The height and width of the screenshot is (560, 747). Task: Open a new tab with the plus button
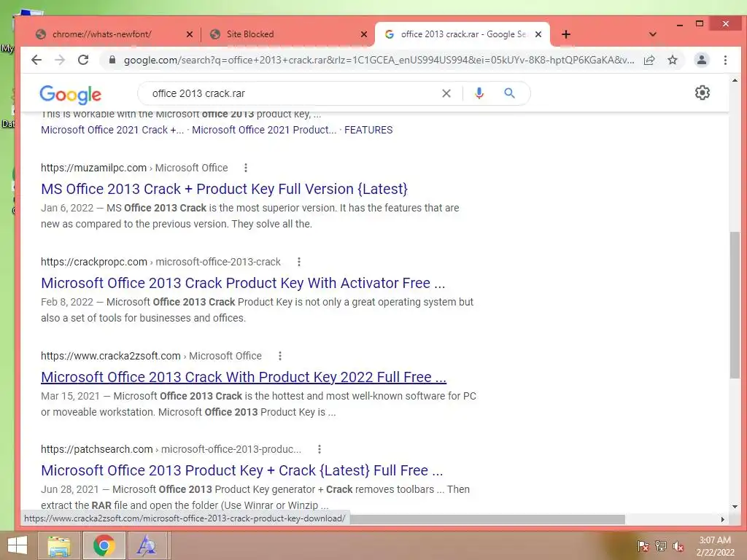click(566, 34)
